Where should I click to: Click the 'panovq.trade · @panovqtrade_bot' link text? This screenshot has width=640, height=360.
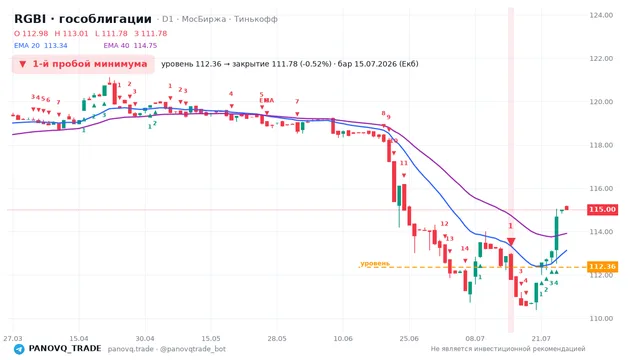(x=167, y=349)
